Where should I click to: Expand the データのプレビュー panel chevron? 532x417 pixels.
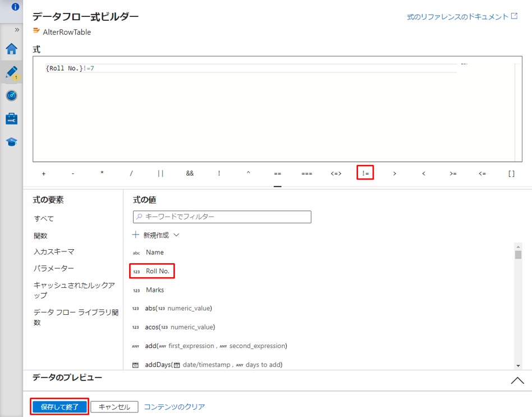(517, 381)
